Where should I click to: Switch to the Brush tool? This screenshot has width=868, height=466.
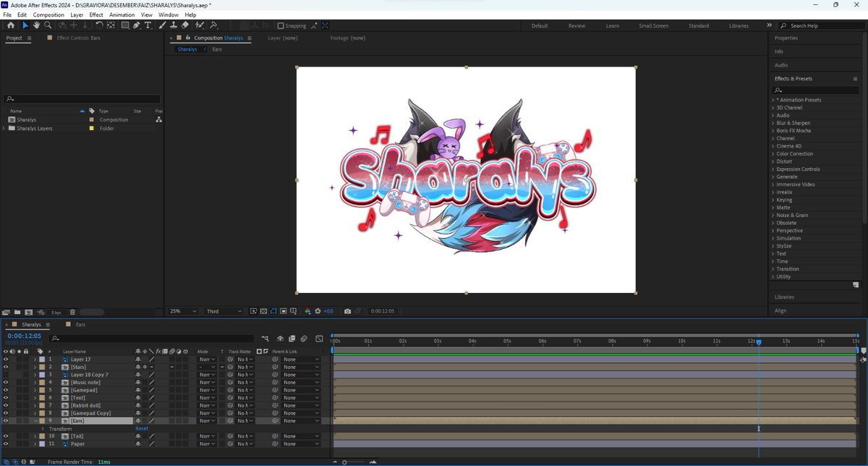pyautogui.click(x=161, y=25)
